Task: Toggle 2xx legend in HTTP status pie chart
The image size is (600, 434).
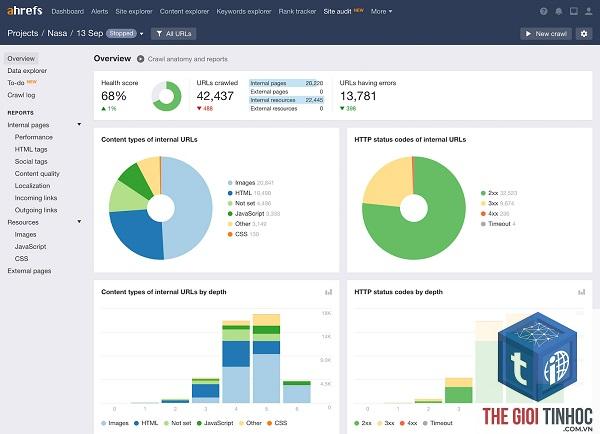Action: (x=499, y=193)
